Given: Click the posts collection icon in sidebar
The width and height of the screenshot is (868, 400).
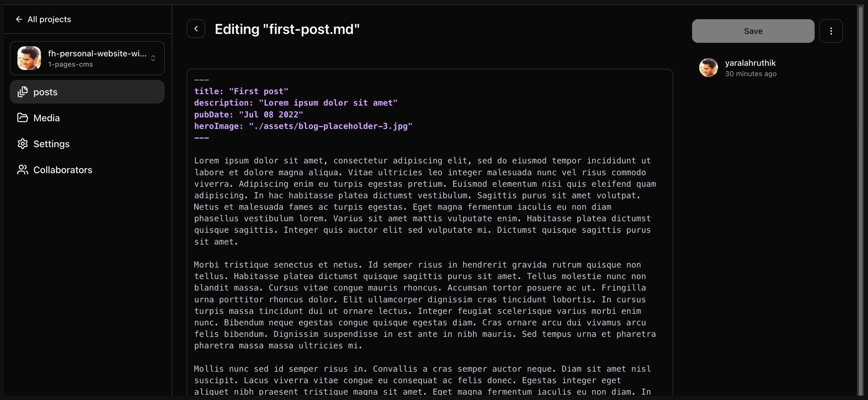Looking at the screenshot, I should click(23, 92).
